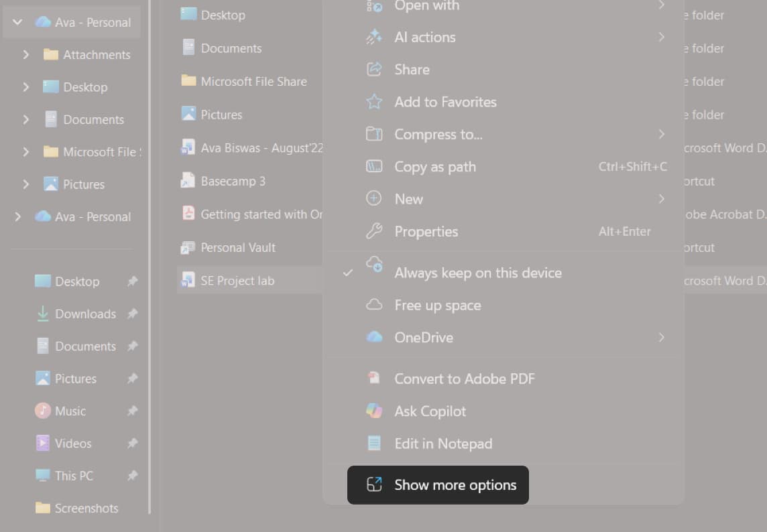
Task: Choose Free up space
Action: 503,305
